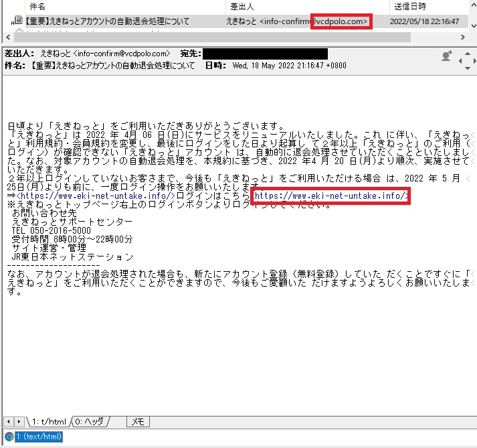Sort the message list by the 件名 column
The height and width of the screenshot is (448, 477).
(124, 7)
